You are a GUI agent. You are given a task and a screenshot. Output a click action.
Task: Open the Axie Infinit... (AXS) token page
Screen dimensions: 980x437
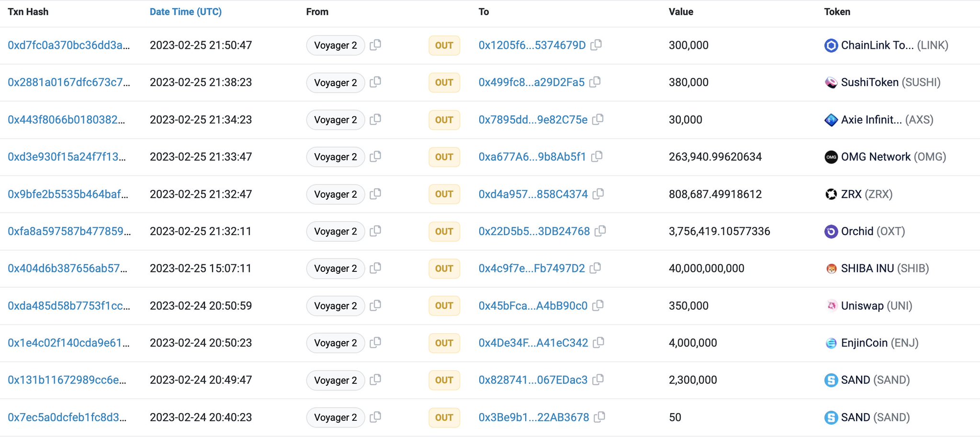coord(887,119)
